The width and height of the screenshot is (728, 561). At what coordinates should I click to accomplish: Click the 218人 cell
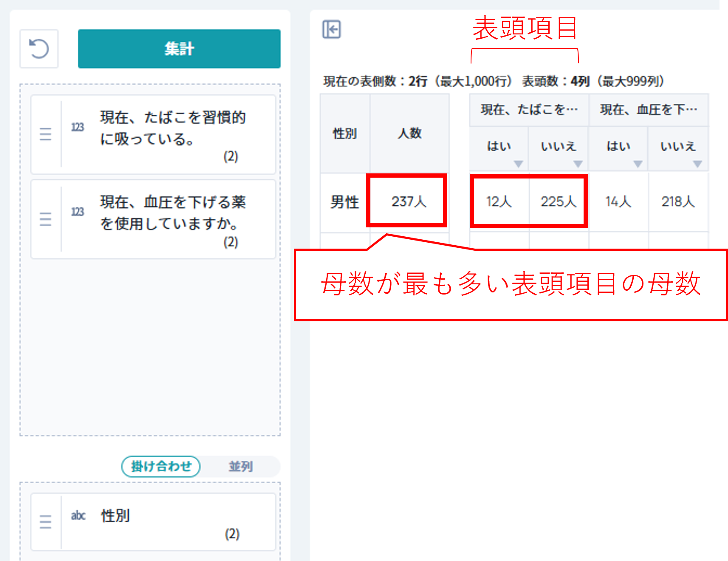tap(678, 201)
